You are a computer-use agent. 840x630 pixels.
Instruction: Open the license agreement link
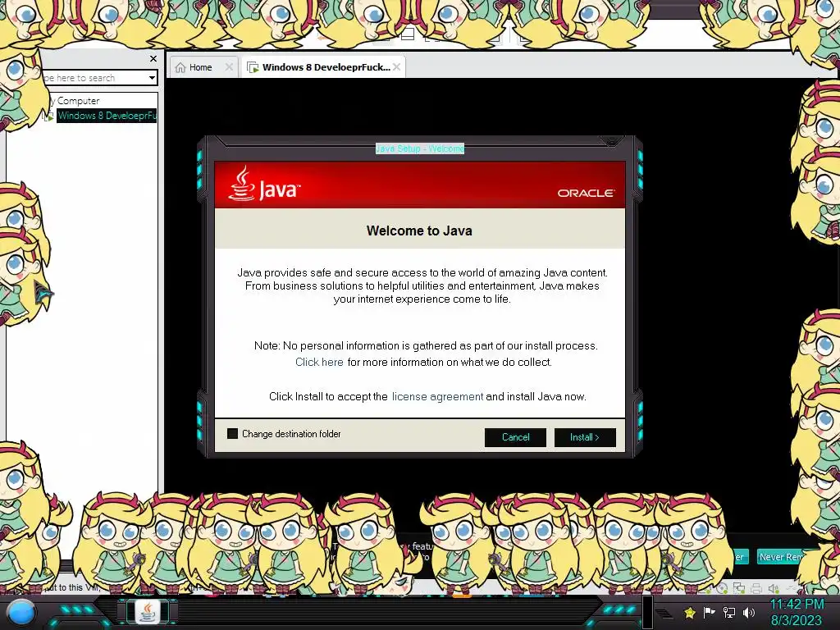(x=437, y=396)
